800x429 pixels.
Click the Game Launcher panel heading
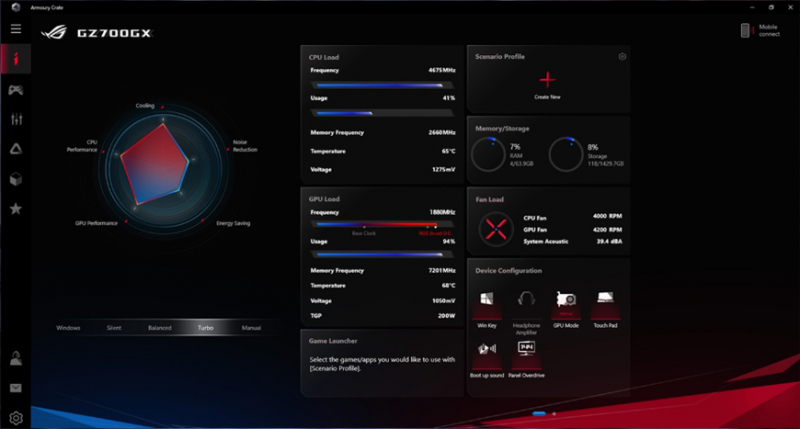point(333,341)
